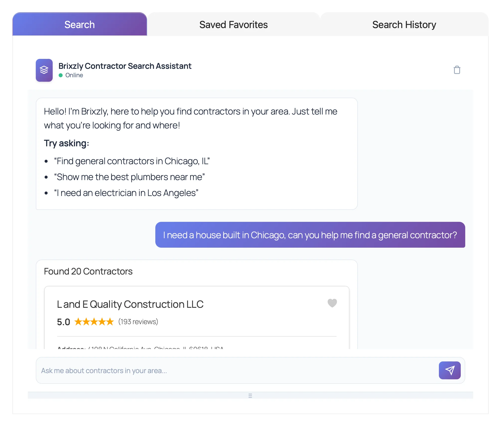This screenshot has height=428, width=504.
Task: Click the "Found 20 Contractors" heading
Action: 88,271
